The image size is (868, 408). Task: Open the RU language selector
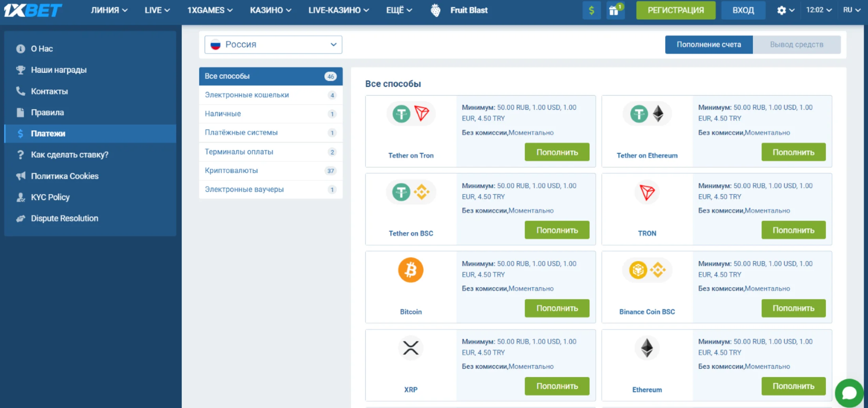pos(851,10)
